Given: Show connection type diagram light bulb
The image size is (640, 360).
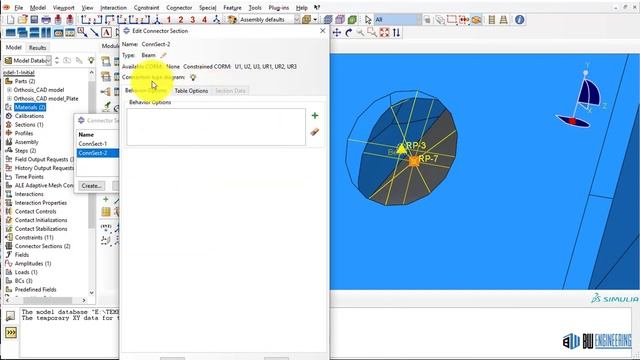Looking at the screenshot, I should 193,77.
